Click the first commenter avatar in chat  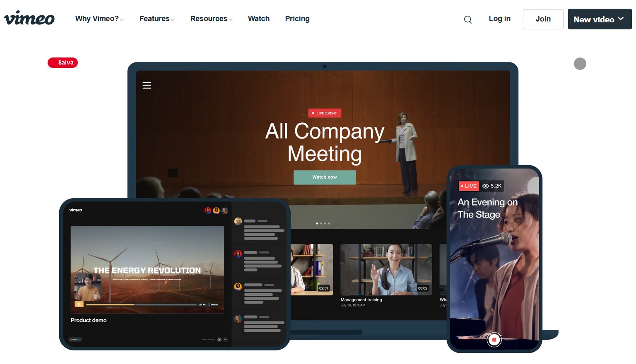click(238, 221)
